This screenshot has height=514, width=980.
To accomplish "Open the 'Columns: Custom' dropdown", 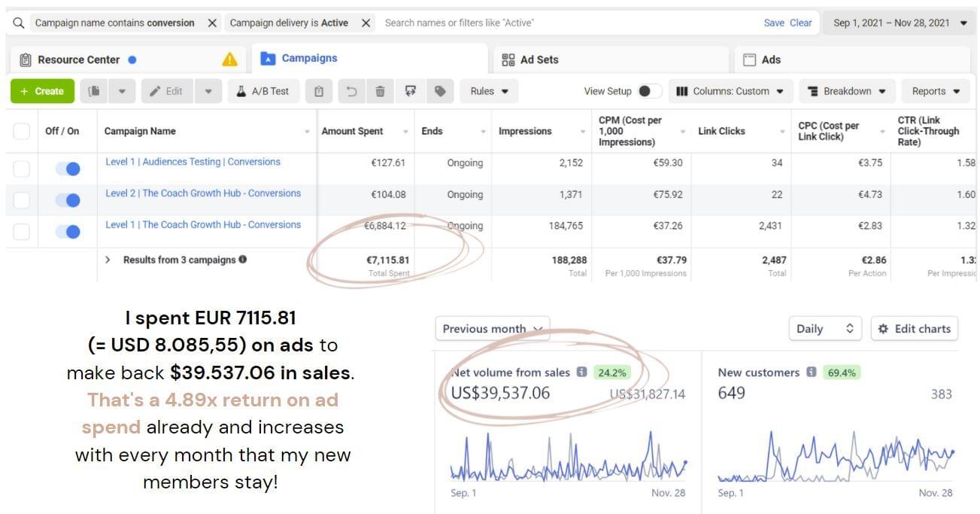I will (730, 91).
